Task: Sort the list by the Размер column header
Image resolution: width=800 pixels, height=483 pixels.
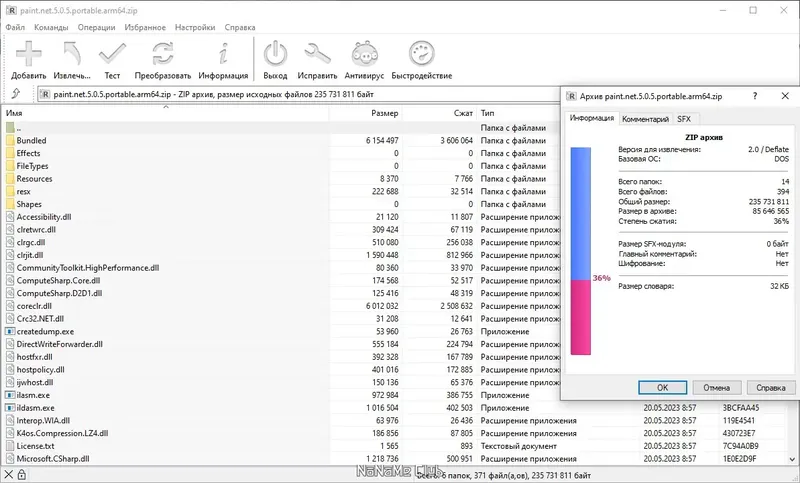Action: [x=365, y=113]
